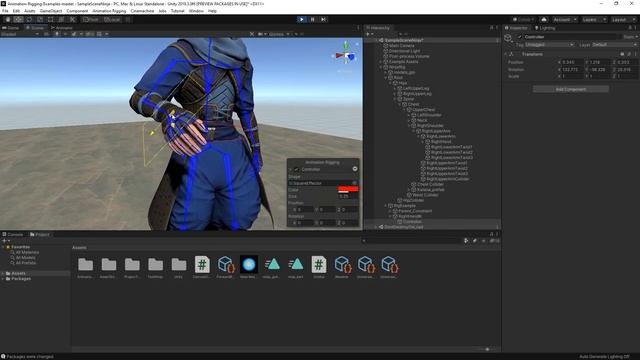The image size is (640, 360).
Task: Open the Component menu
Action: click(77, 11)
